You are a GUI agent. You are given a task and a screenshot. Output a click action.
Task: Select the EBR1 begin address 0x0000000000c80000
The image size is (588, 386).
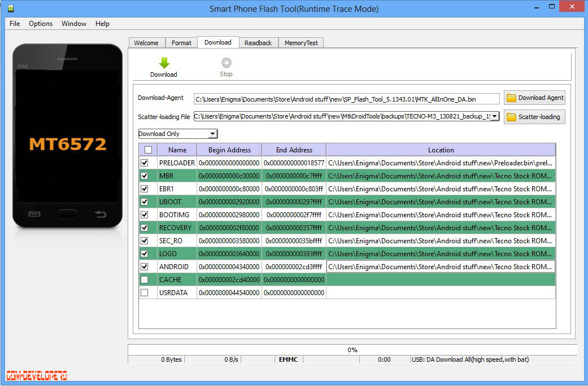tap(229, 189)
